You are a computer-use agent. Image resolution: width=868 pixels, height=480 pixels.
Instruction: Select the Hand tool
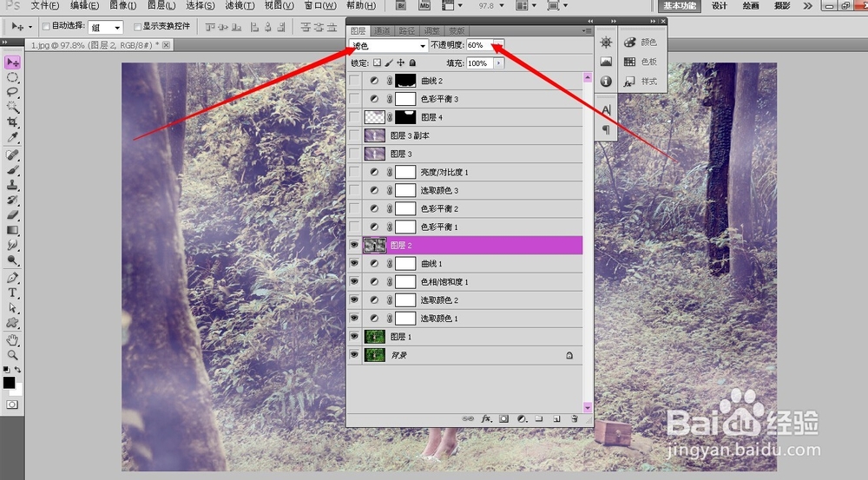[x=12, y=340]
